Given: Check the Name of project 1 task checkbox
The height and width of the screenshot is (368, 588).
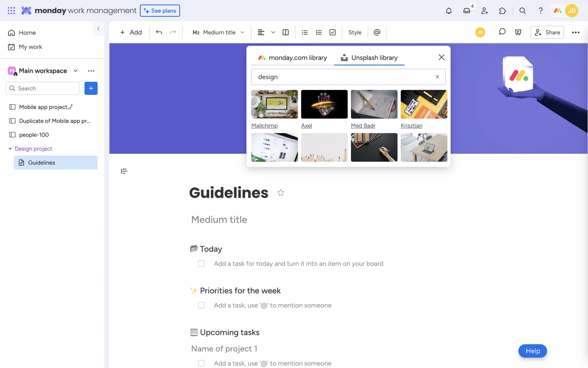Looking at the screenshot, I should (x=201, y=363).
